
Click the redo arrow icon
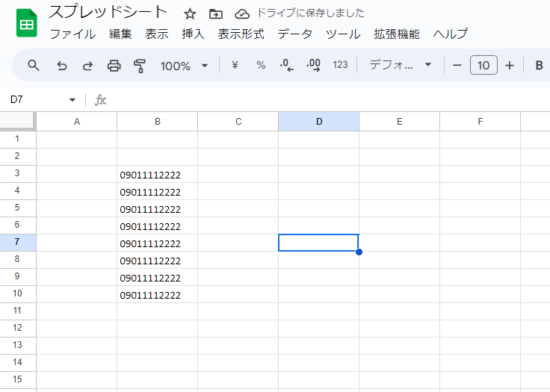(87, 66)
